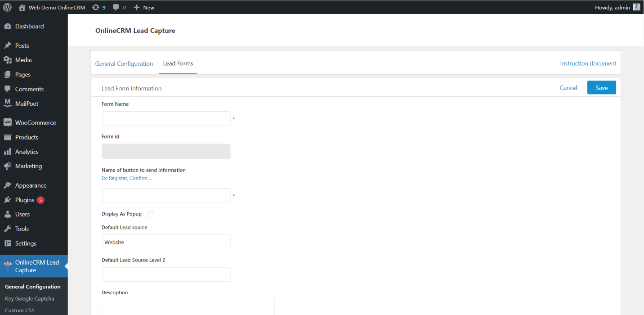This screenshot has width=644, height=315.
Task: Open WooCommerce from its sidebar icon
Action: pos(8,122)
